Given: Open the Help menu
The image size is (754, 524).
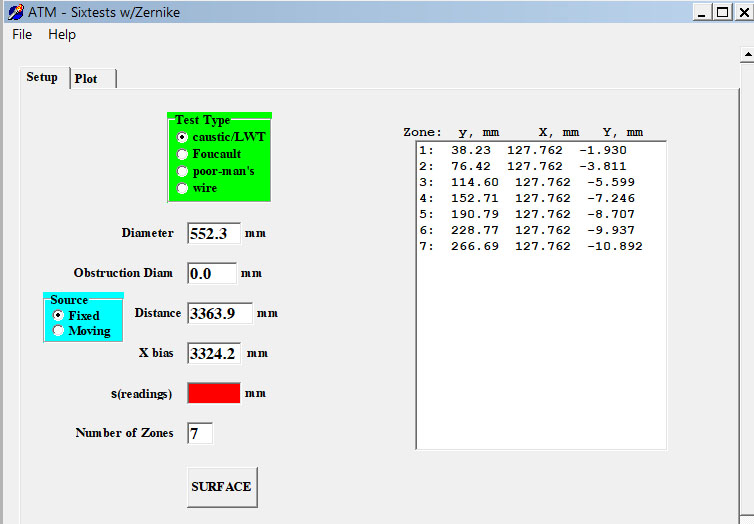Looking at the screenshot, I should [62, 35].
